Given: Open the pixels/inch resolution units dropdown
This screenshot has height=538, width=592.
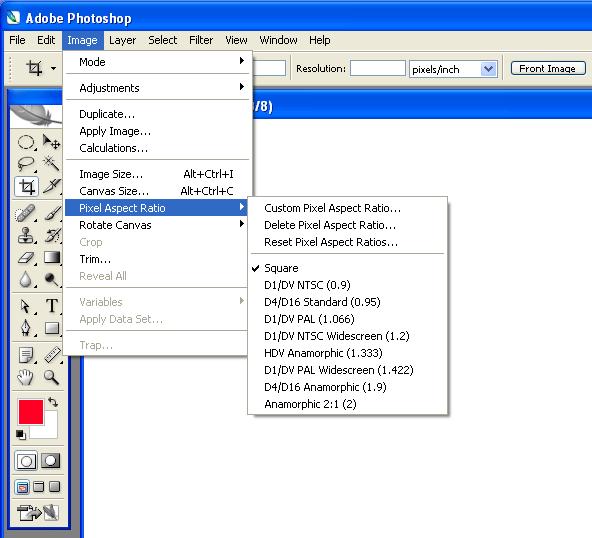Looking at the screenshot, I should [489, 69].
